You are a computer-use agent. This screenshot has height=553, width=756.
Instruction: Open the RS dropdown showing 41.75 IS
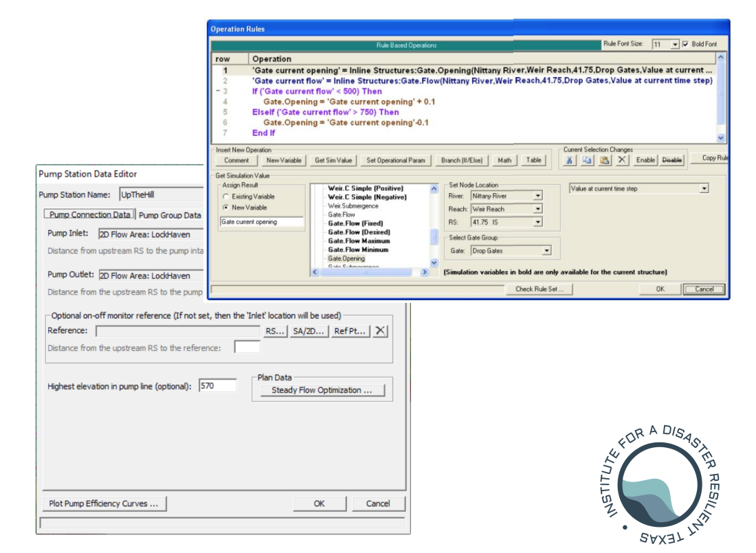pyautogui.click(x=537, y=222)
